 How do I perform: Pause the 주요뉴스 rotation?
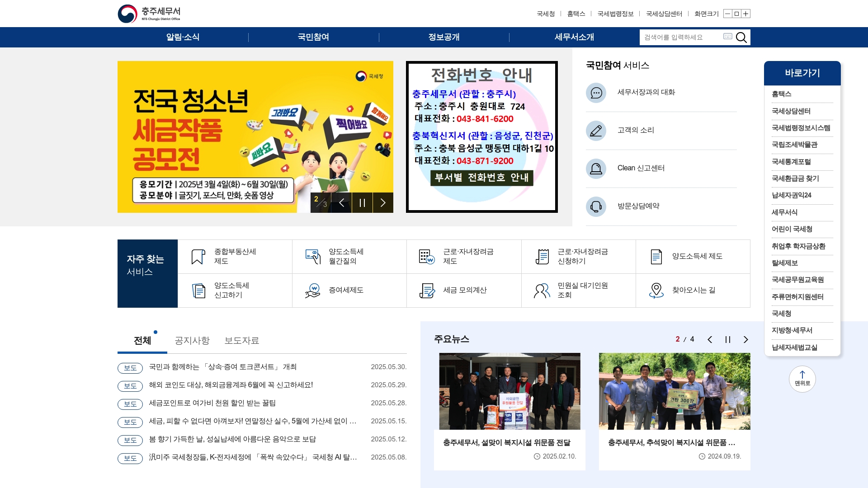coord(728,340)
